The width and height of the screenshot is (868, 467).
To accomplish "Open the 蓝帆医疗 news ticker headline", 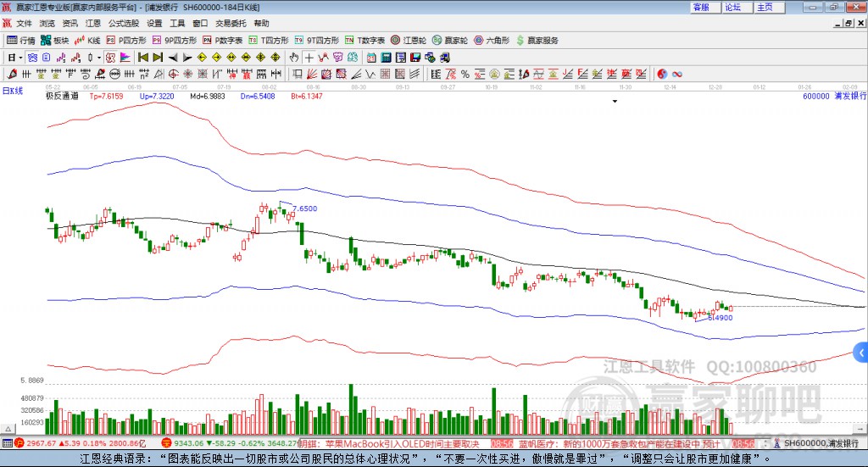I will click(620, 444).
